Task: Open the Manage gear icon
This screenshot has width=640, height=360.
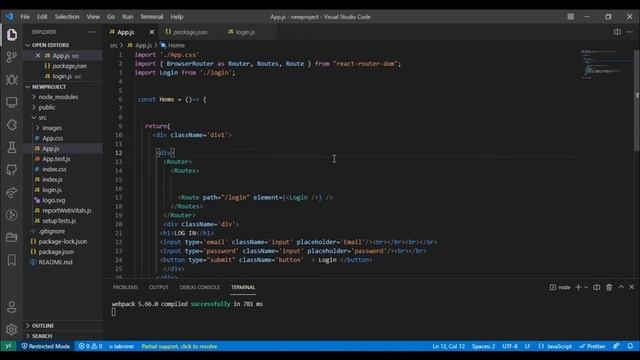Action: point(11,329)
